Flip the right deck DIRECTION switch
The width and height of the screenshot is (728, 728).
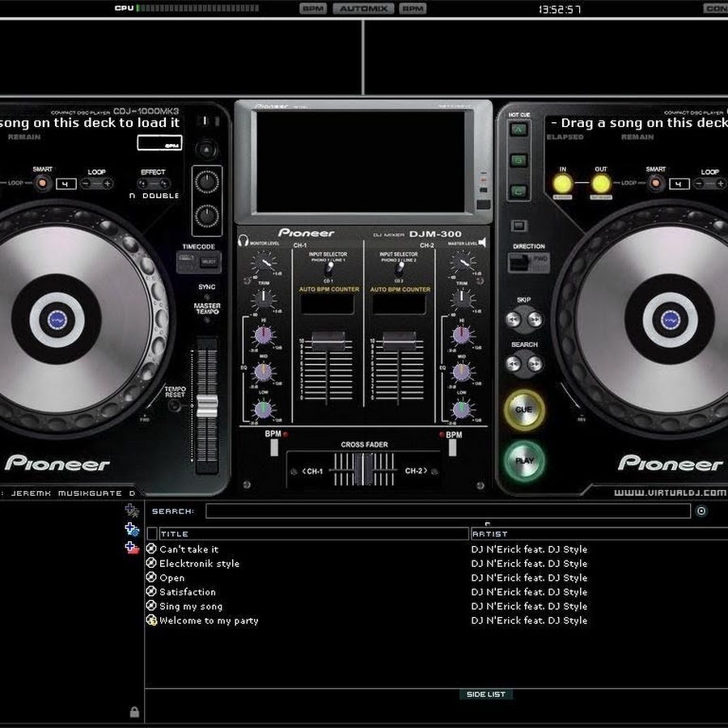[x=529, y=263]
